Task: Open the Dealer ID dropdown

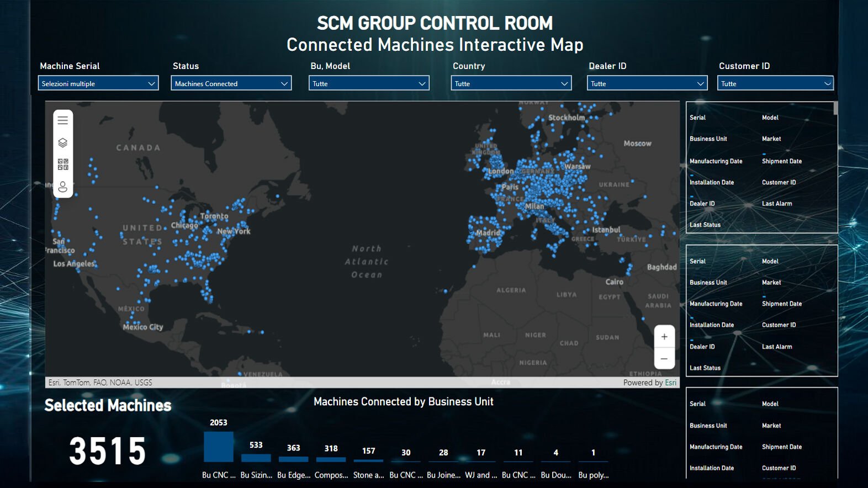Action: tap(647, 83)
